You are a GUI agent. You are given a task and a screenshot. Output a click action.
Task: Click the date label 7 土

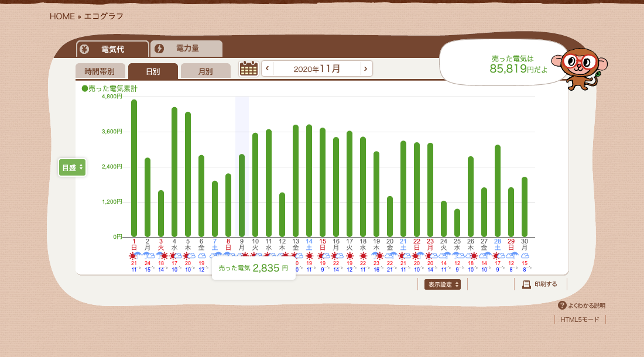[215, 244]
